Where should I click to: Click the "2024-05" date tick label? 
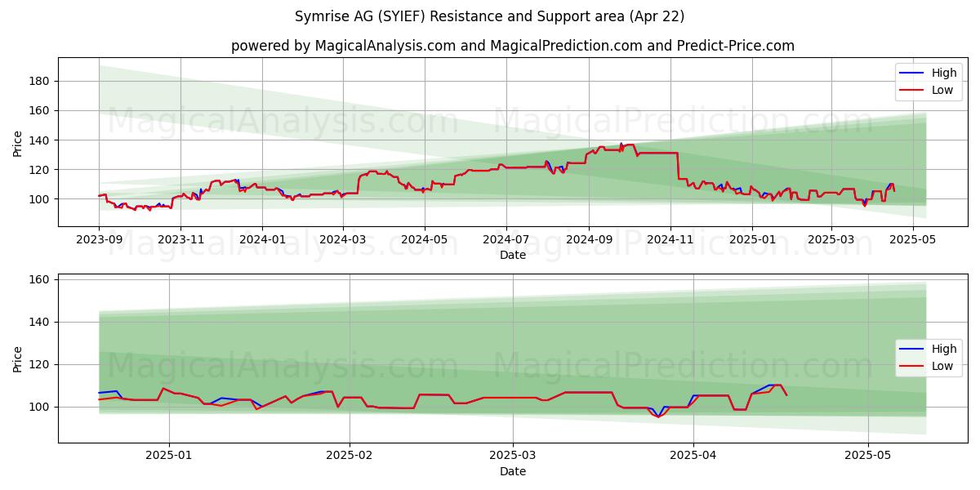pos(424,239)
